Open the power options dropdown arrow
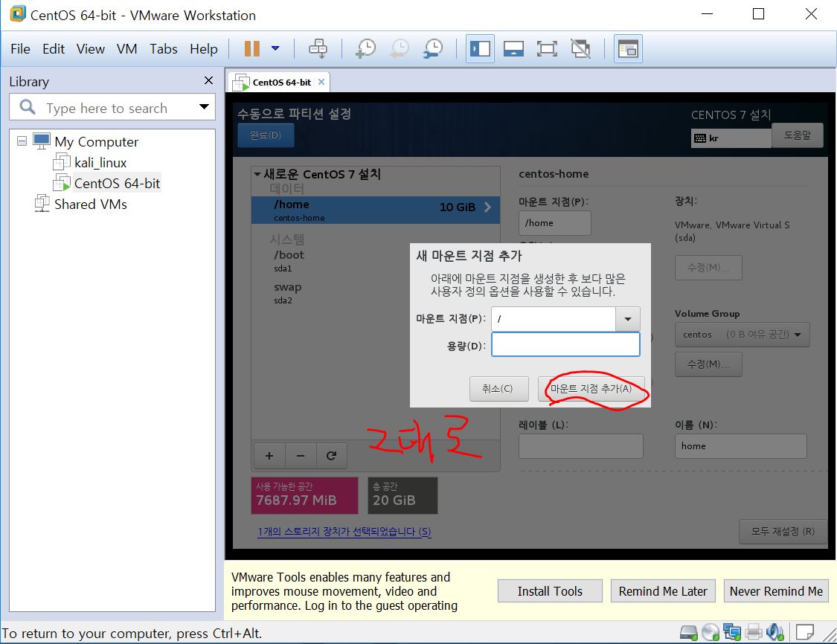 (275, 48)
